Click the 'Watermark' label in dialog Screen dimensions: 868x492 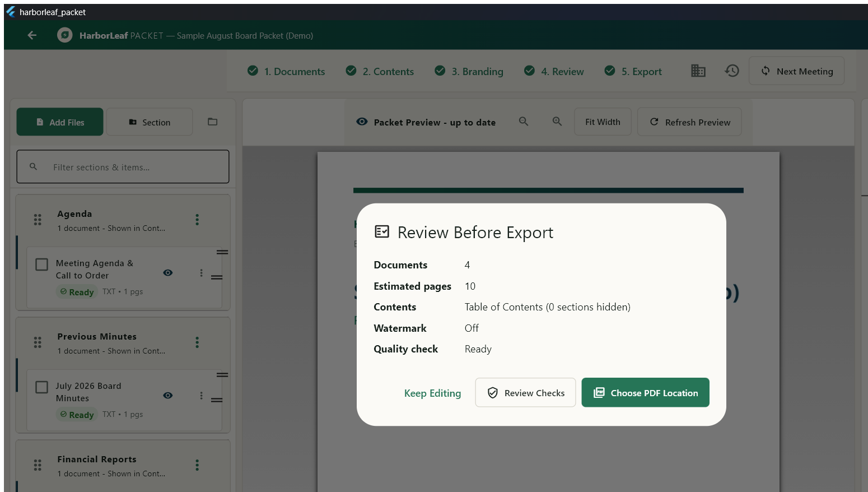(x=400, y=328)
